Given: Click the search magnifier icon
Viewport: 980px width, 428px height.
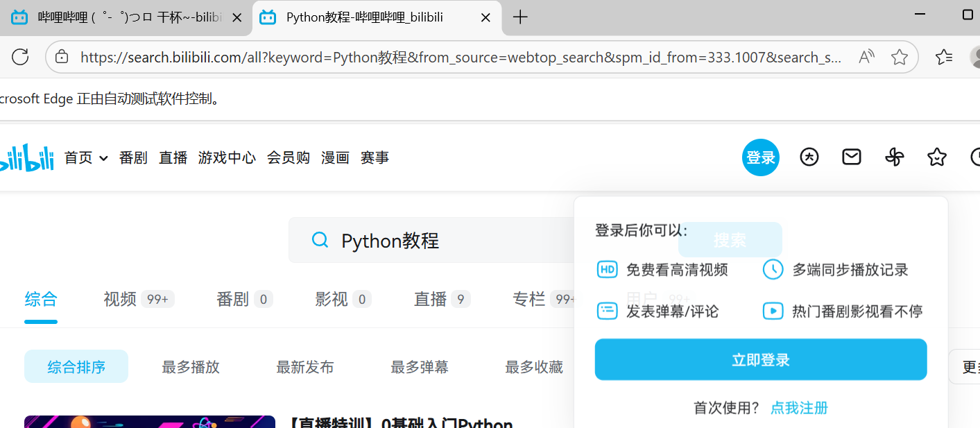Looking at the screenshot, I should [320, 240].
